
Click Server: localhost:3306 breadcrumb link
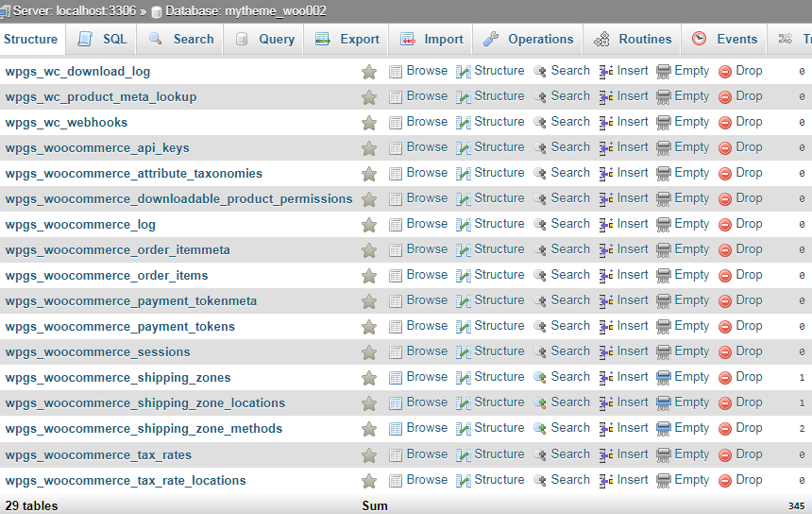[75, 11]
